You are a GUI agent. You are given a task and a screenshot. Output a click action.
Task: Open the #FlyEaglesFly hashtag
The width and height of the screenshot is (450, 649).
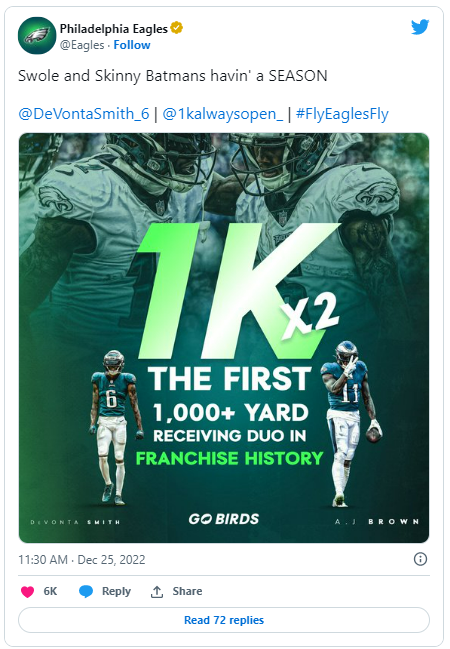(342, 114)
